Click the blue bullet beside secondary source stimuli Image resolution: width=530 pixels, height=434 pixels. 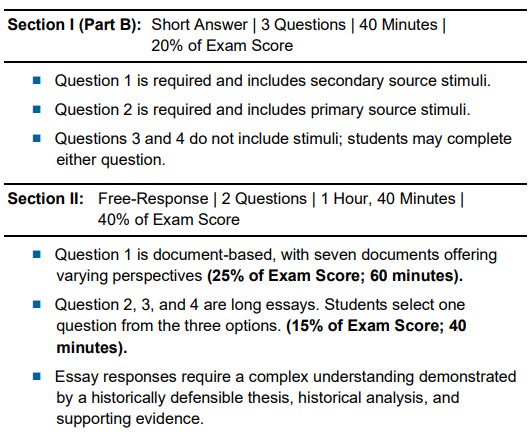[37, 81]
